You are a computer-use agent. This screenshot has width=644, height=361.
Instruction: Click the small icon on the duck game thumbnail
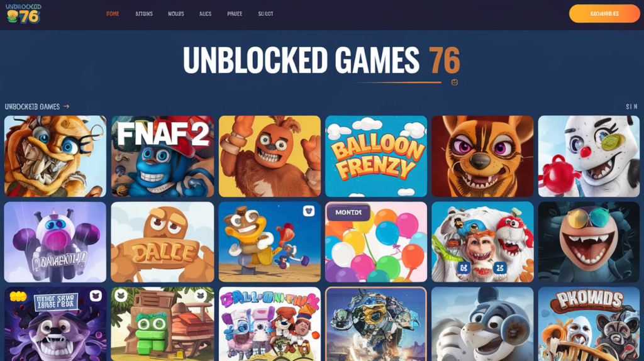(x=308, y=211)
